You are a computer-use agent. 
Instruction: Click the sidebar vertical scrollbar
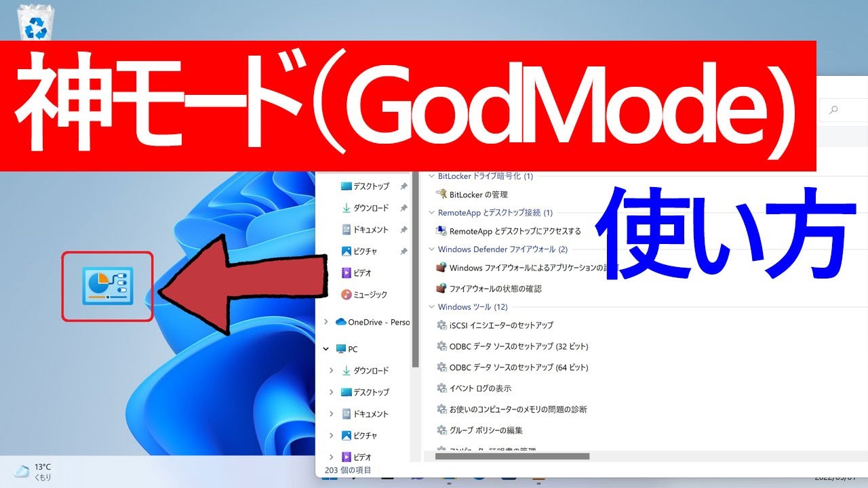[417, 270]
